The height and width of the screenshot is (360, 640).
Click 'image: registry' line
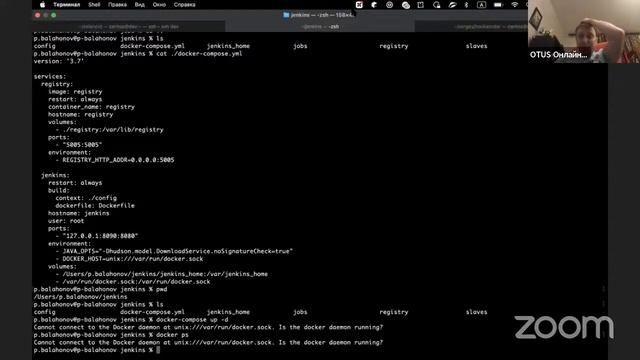(75, 91)
